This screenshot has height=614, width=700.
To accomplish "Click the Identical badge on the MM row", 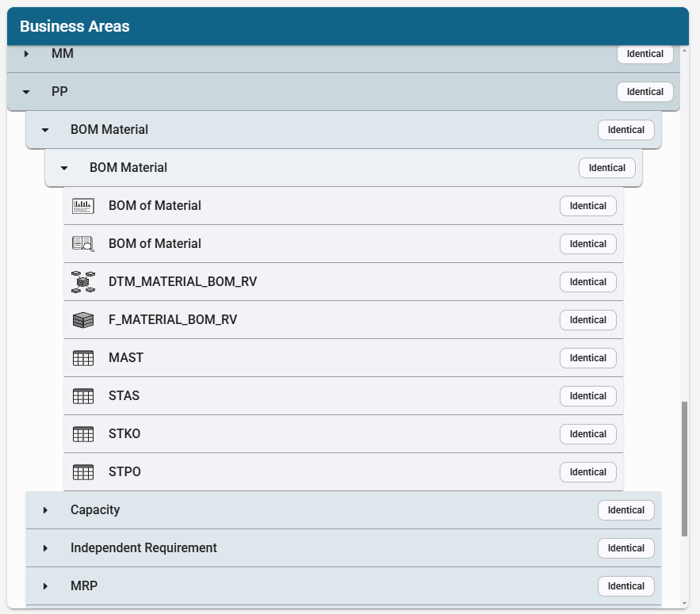I will (645, 54).
